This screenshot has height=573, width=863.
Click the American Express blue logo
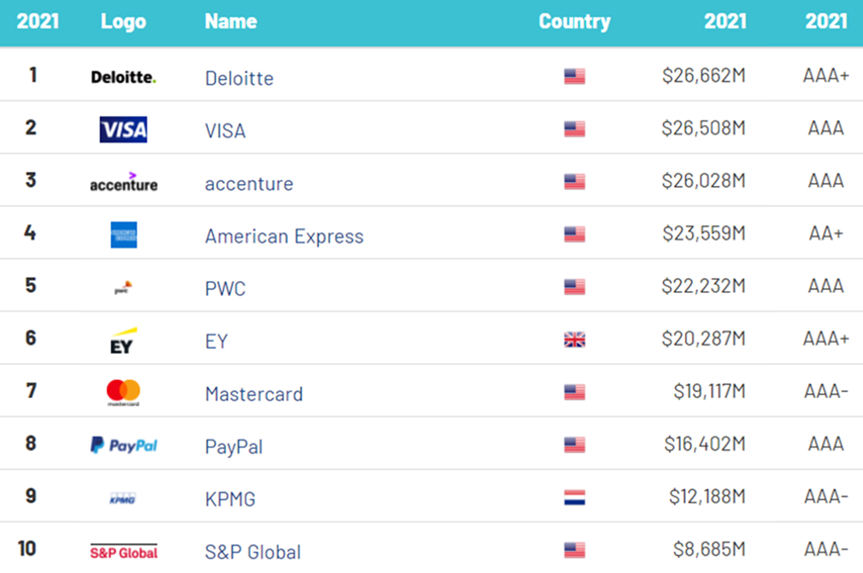(x=124, y=235)
